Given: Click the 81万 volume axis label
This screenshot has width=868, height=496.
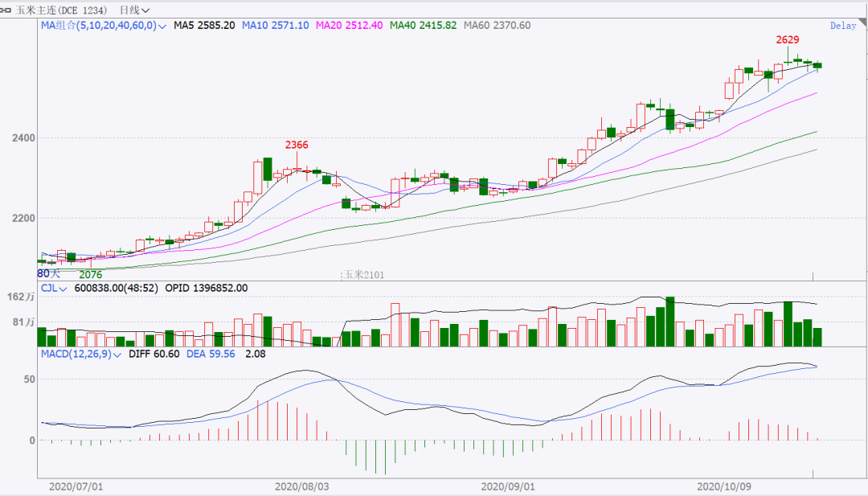Looking at the screenshot, I should click(x=24, y=322).
